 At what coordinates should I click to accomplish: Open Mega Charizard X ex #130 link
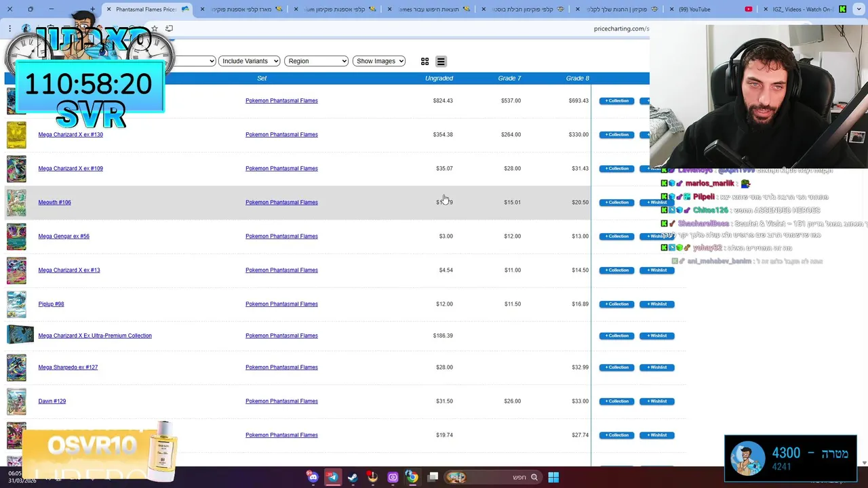pyautogui.click(x=71, y=135)
